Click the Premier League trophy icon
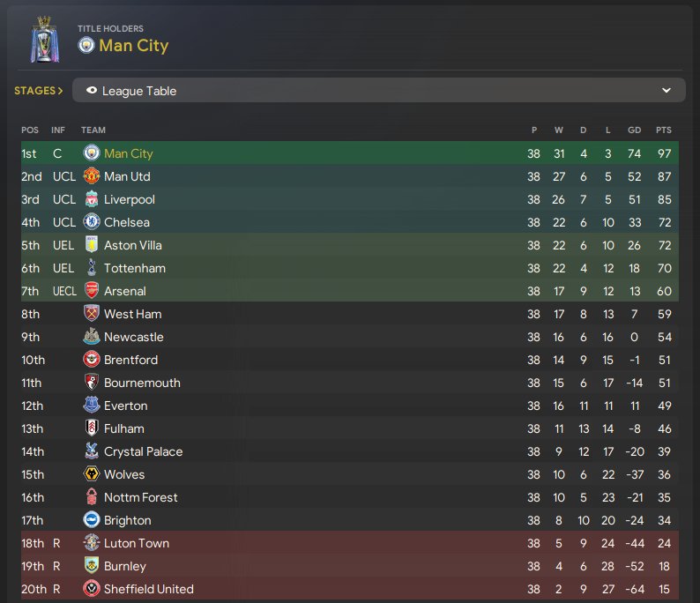Image resolution: width=700 pixels, height=603 pixels. pos(45,40)
